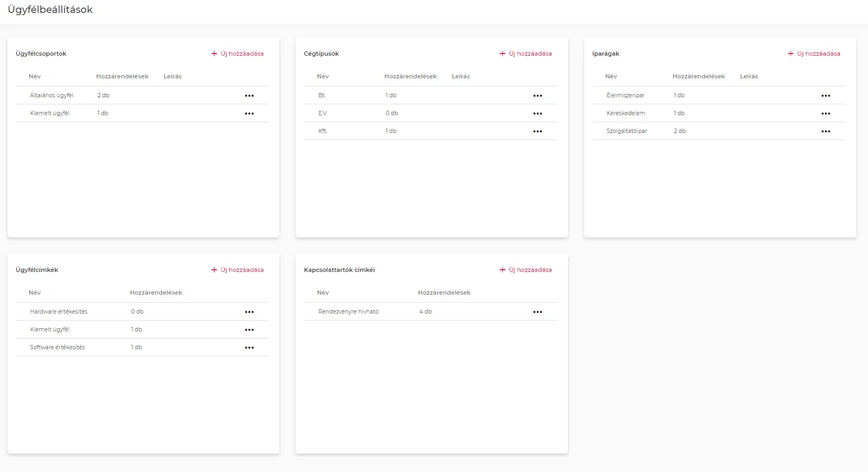This screenshot has width=868, height=472.
Task: Open options menu for Élelmiszeripar industry
Action: (825, 96)
